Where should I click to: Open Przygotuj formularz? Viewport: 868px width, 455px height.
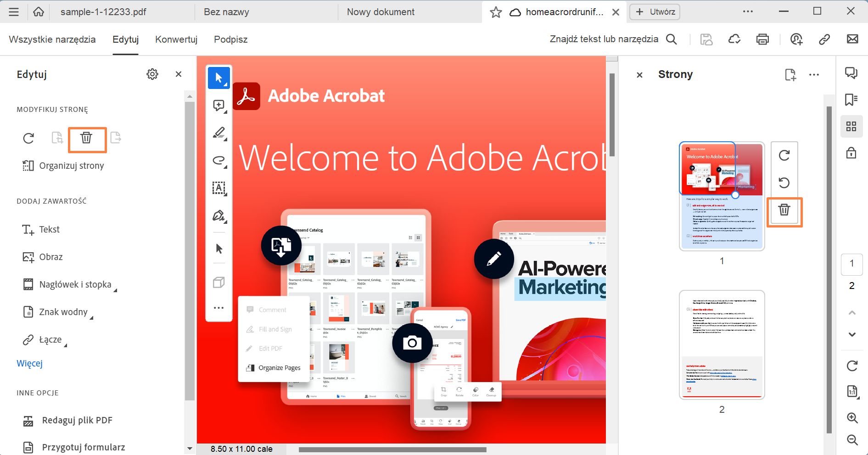[74, 447]
